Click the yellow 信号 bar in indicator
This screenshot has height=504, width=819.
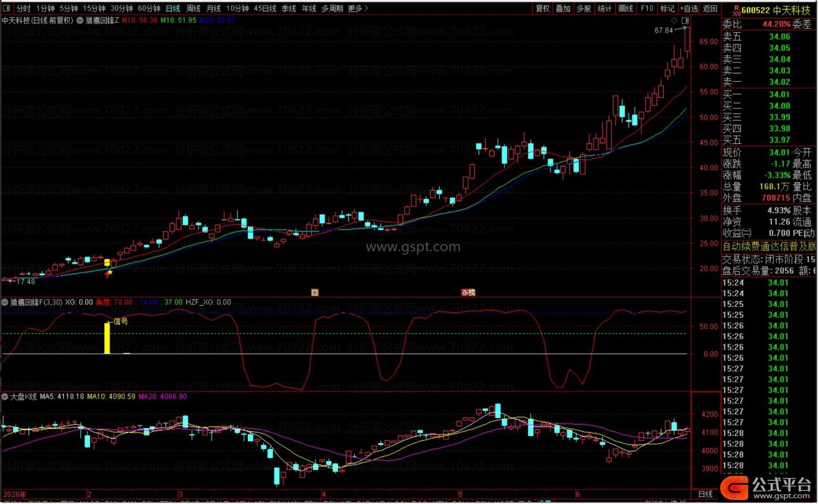coord(107,338)
